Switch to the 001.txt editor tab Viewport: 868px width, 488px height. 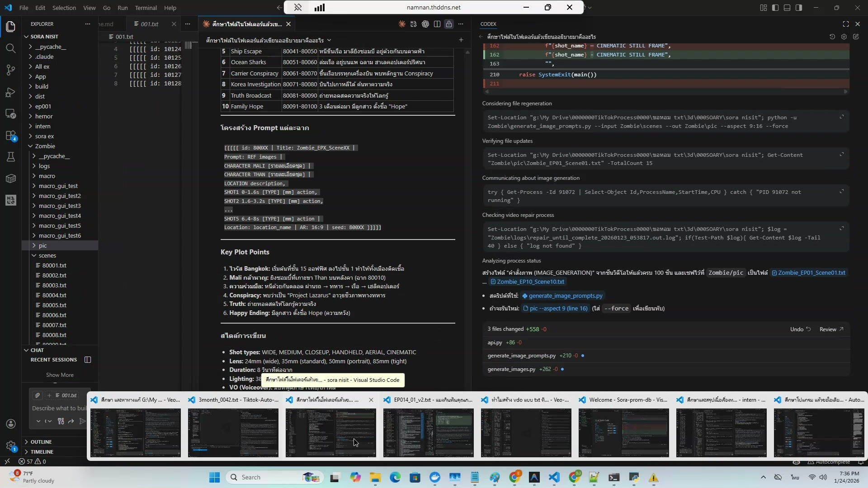(149, 24)
